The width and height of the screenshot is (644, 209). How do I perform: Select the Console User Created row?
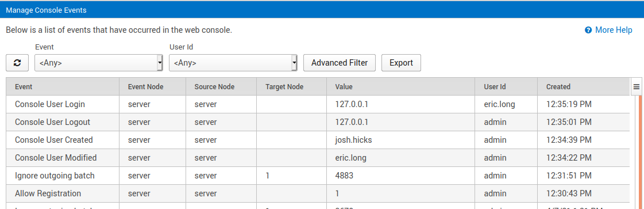(318, 140)
